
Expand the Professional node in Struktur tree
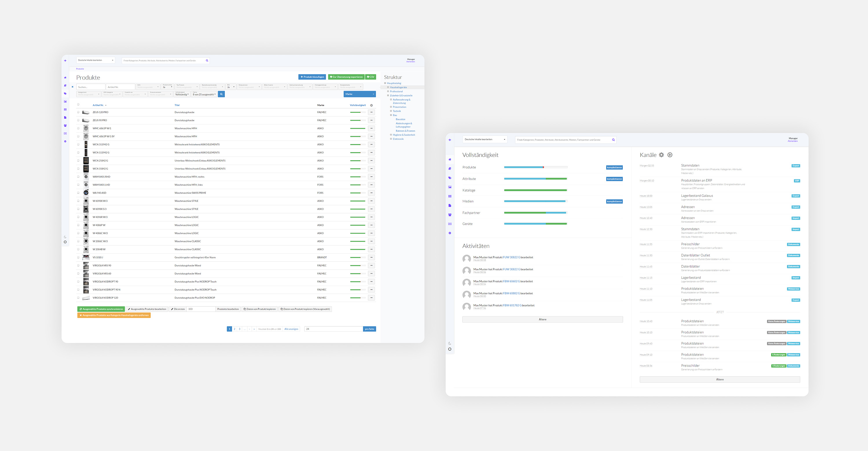388,92
